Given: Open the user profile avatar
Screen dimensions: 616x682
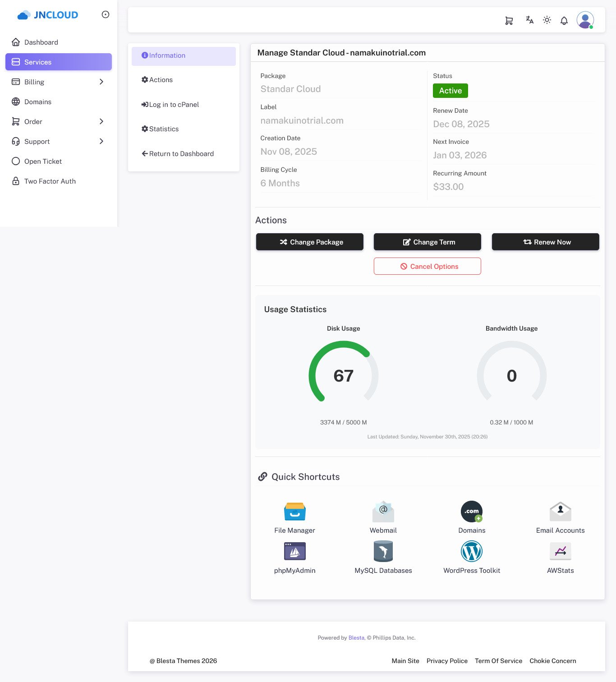Looking at the screenshot, I should click(585, 20).
